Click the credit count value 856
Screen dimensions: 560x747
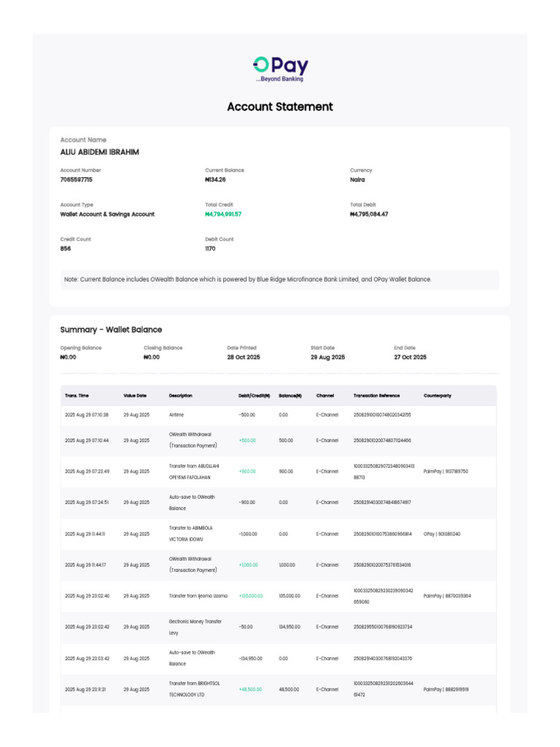click(x=65, y=249)
